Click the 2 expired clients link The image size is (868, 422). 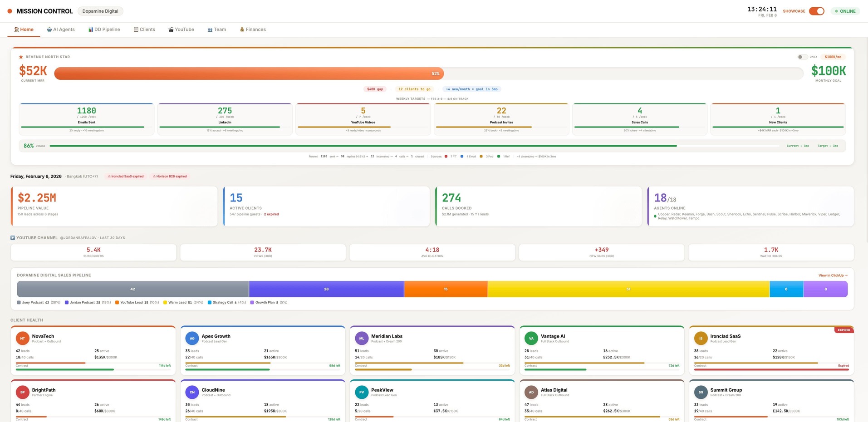(x=271, y=214)
